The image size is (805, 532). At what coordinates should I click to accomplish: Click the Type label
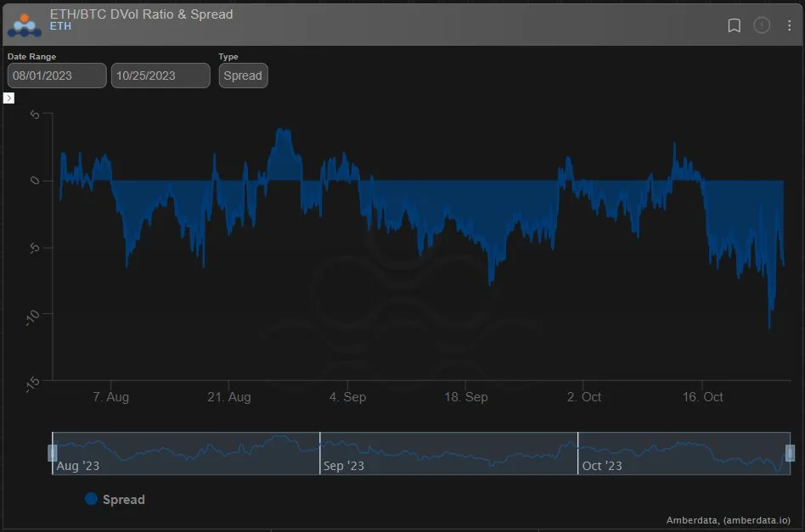tap(228, 57)
